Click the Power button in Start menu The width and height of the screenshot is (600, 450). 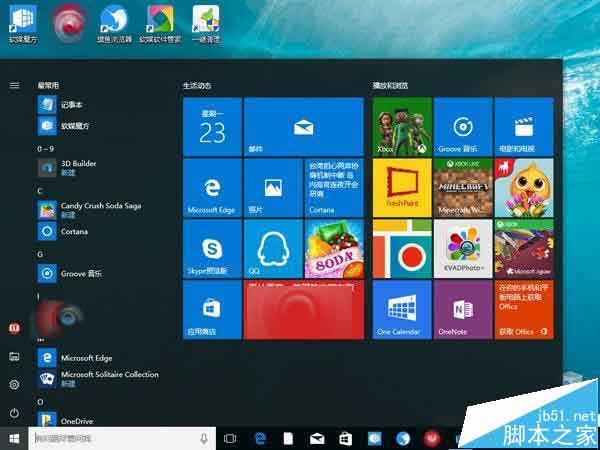click(x=14, y=413)
